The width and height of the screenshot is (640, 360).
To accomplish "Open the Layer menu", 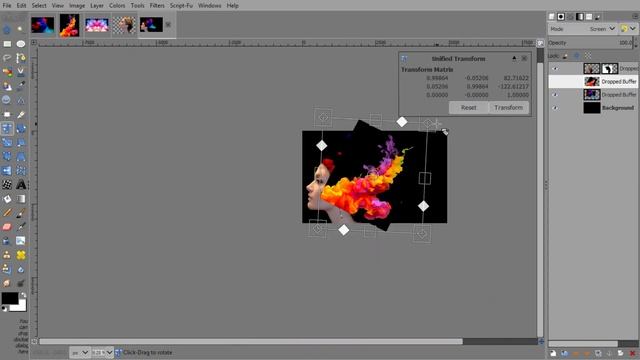I will [97, 6].
